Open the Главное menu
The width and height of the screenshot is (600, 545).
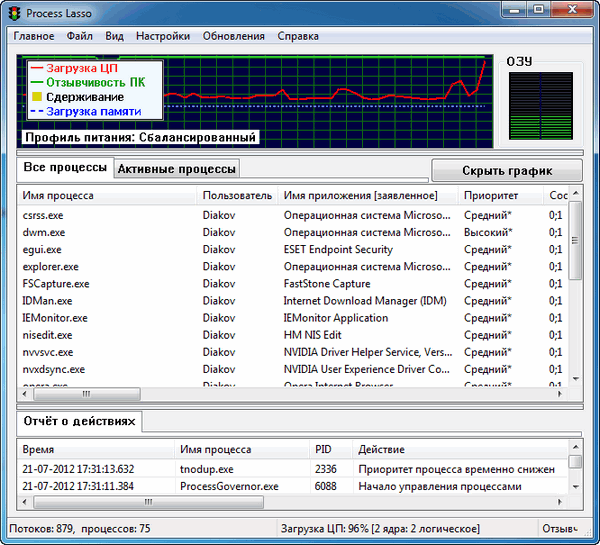click(34, 36)
